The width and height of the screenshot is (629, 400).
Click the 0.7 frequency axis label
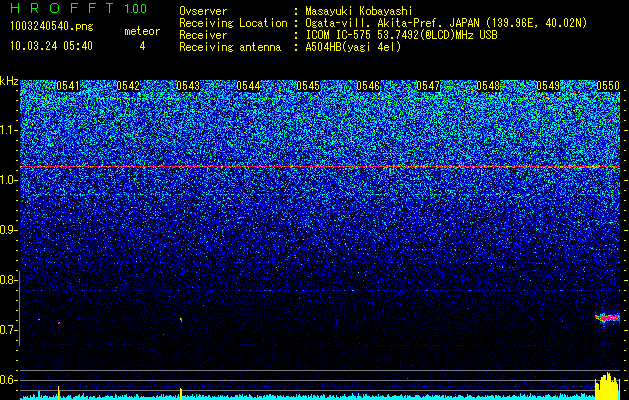point(7,330)
